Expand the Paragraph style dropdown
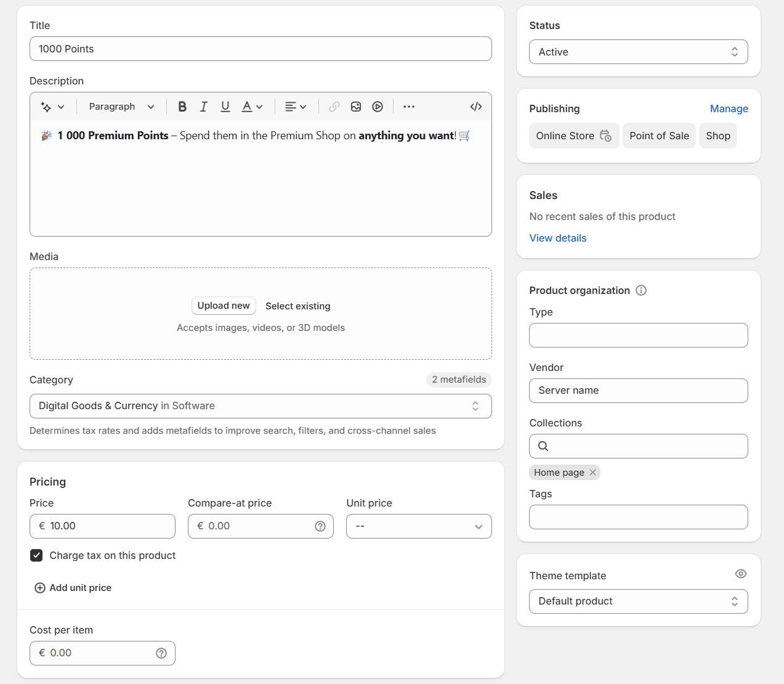This screenshot has width=784, height=684. click(121, 107)
